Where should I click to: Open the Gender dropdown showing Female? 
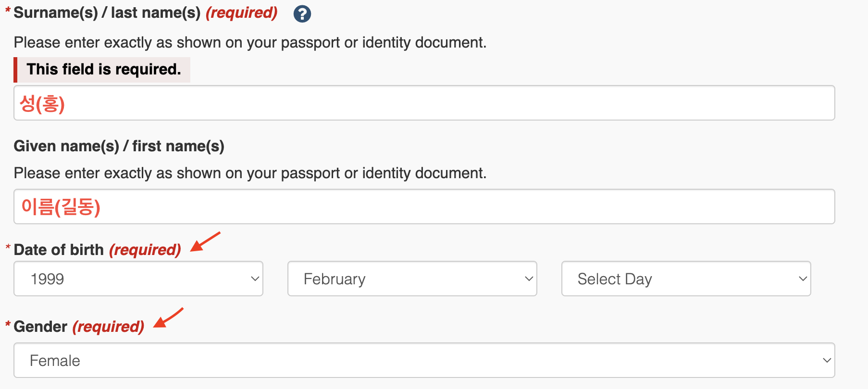pyautogui.click(x=424, y=360)
